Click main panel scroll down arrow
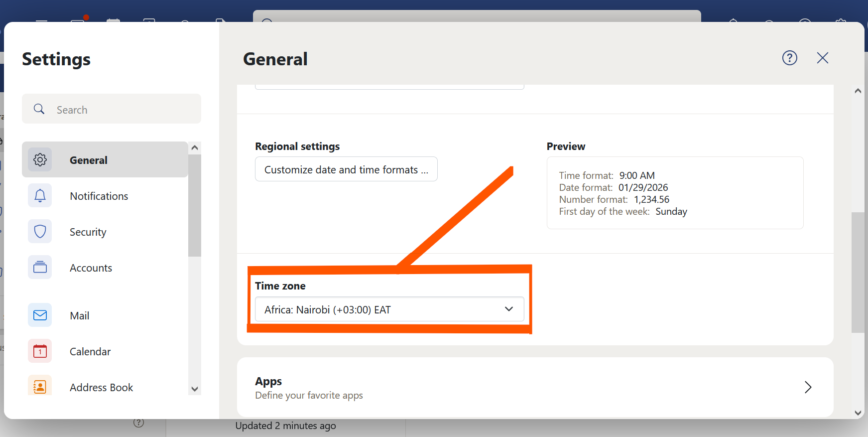 coord(858,413)
